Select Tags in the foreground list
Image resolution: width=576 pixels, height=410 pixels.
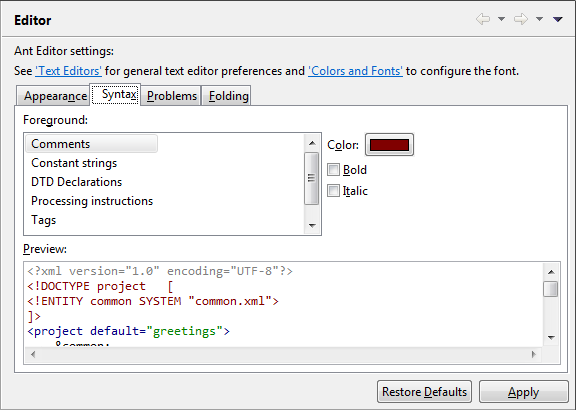pos(43,220)
